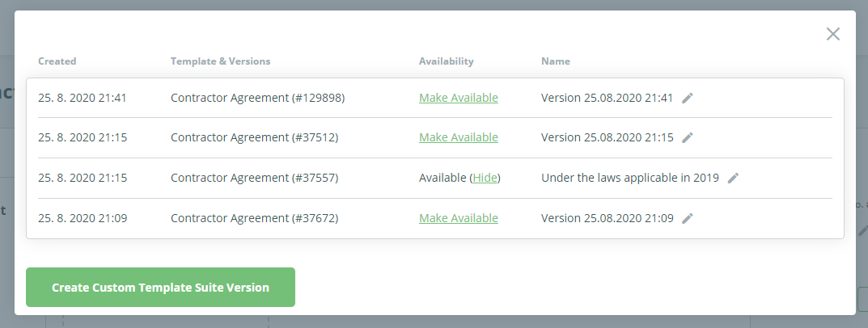Screen dimensions: 868x328
Task: Make Contractor Agreement #37512 available
Action: click(x=459, y=137)
